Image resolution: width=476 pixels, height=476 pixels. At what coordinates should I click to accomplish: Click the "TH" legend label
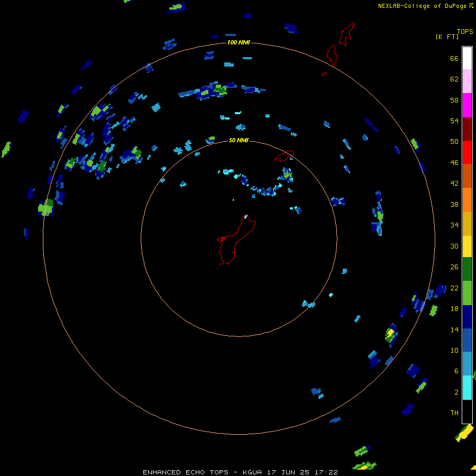click(x=454, y=413)
